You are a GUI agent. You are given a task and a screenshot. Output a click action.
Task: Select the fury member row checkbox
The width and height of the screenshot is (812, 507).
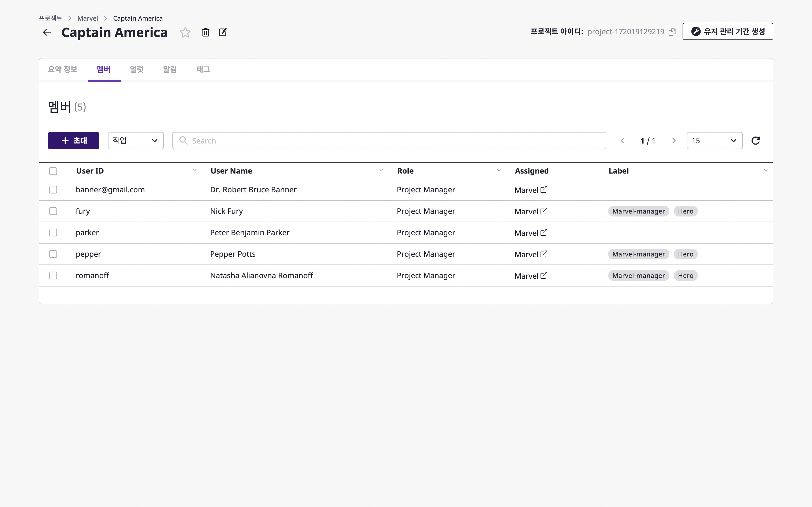tap(53, 211)
